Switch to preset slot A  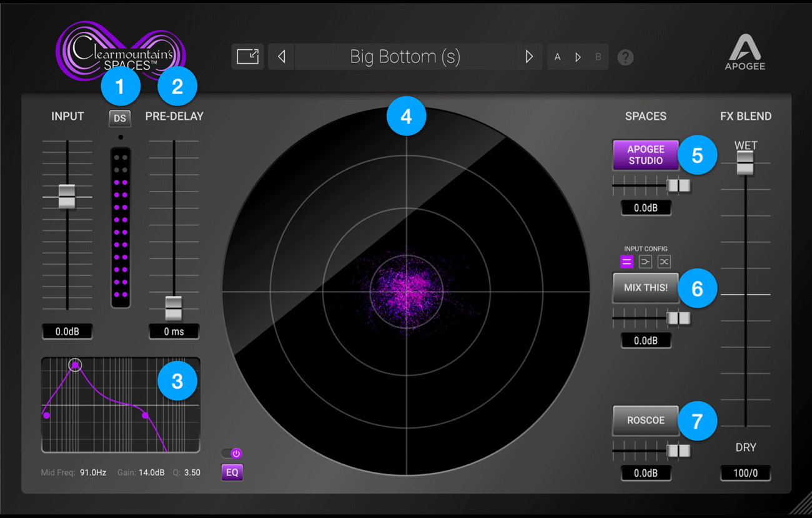click(557, 57)
